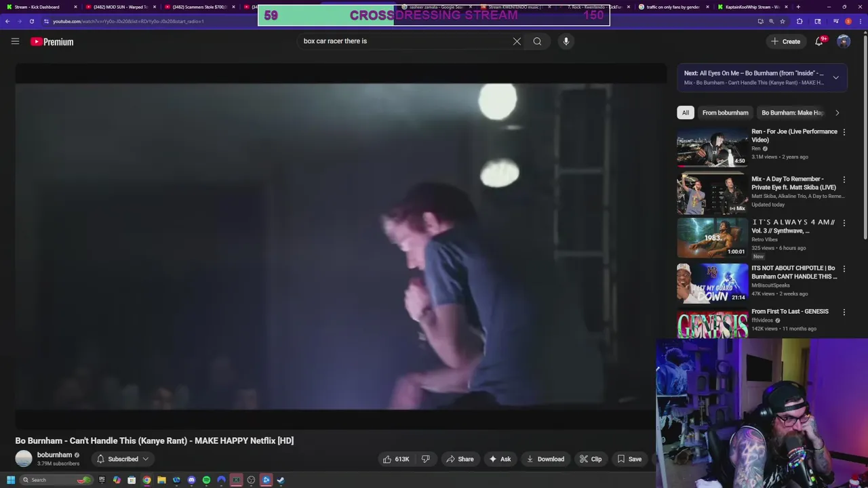The image size is (868, 488).
Task: Run search with the magnifier button
Action: [537, 41]
